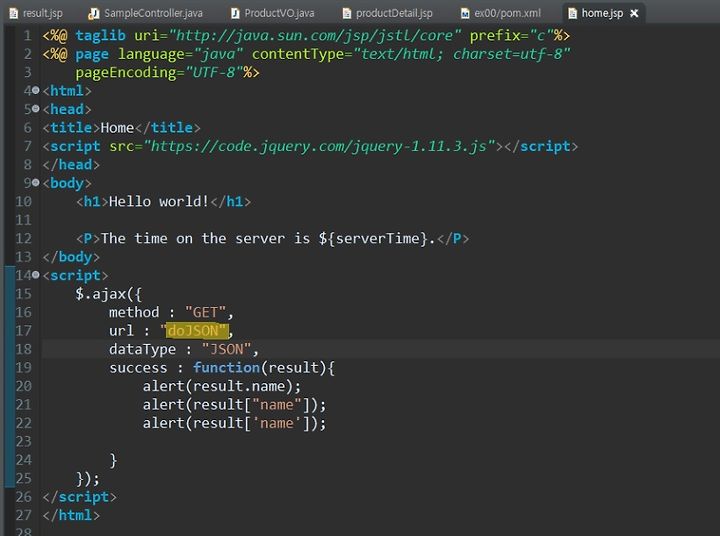Click the contentType attribute value
The height and width of the screenshot is (536, 720).
point(461,54)
